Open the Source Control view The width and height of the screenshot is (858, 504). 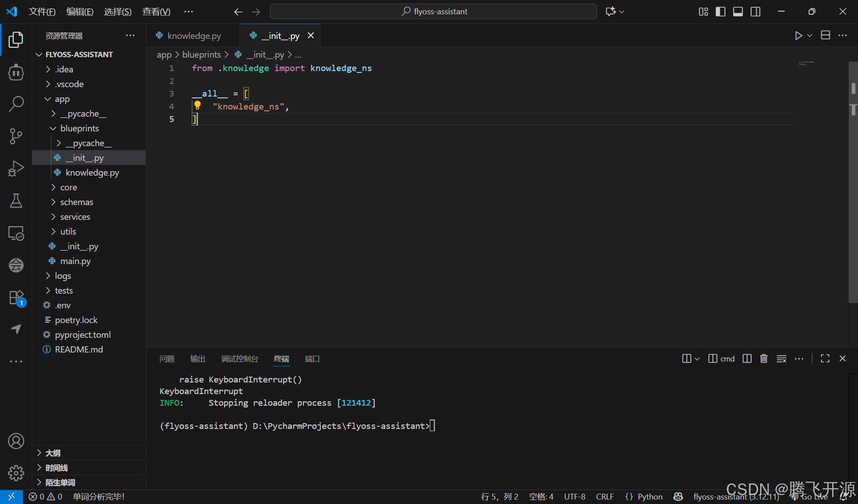pyautogui.click(x=16, y=136)
